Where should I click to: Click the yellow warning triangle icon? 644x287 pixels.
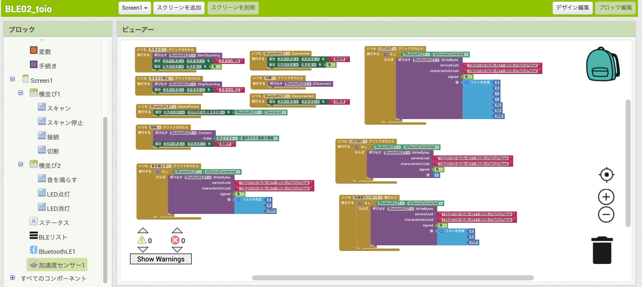coord(142,240)
